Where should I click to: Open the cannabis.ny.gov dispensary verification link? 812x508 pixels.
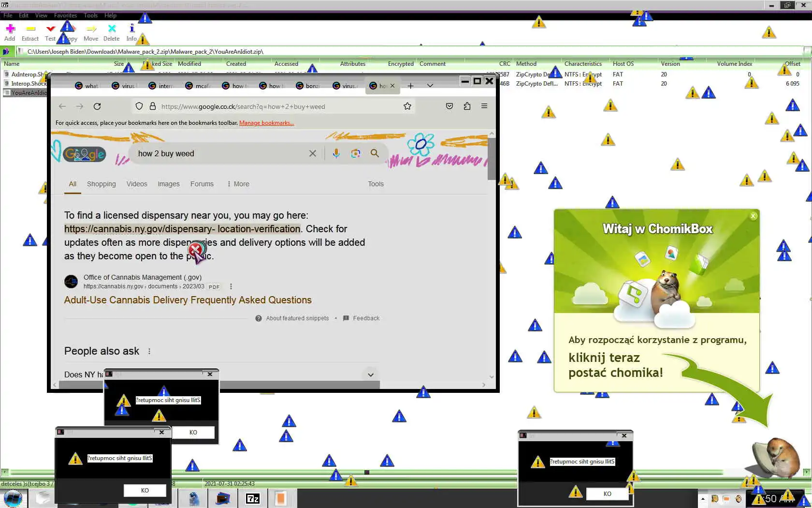[x=182, y=229]
